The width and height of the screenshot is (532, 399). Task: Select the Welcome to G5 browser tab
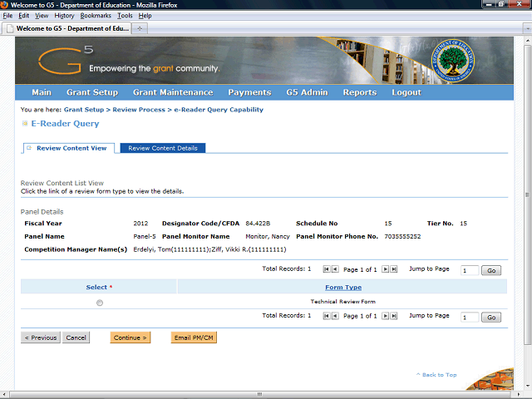[x=66, y=28]
